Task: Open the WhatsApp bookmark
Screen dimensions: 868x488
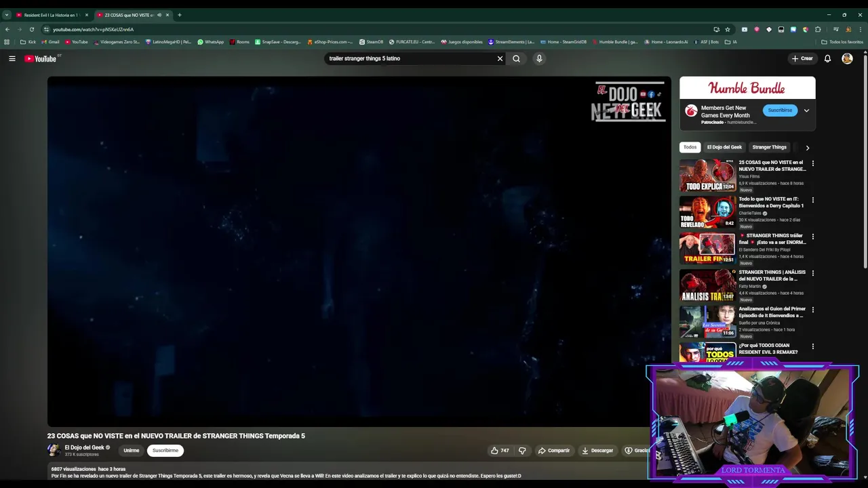Action: (211, 42)
